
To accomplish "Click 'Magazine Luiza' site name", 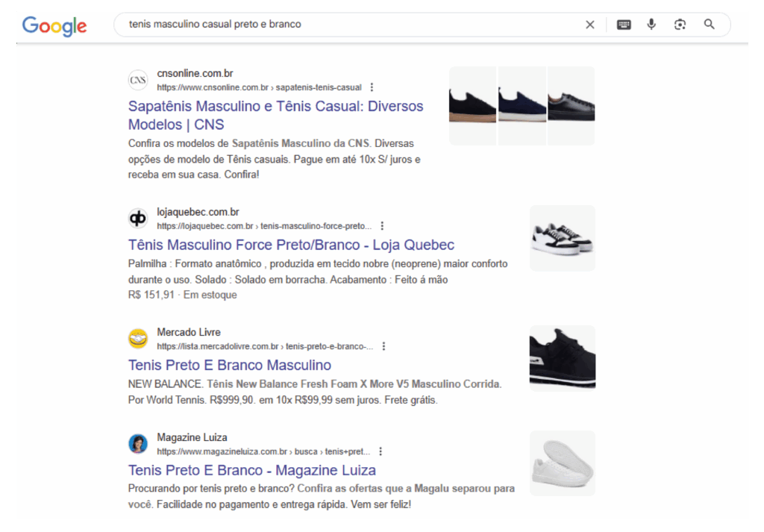I will 192,437.
